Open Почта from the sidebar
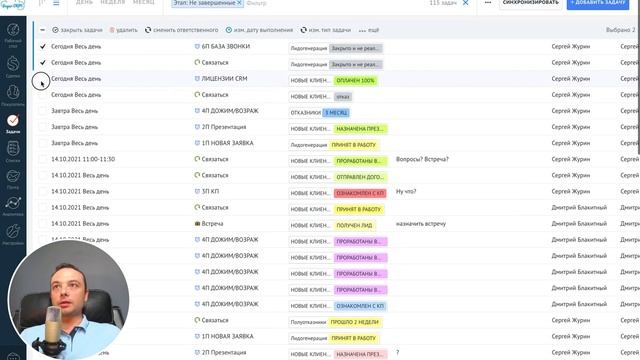The width and height of the screenshot is (640, 360). 13,179
